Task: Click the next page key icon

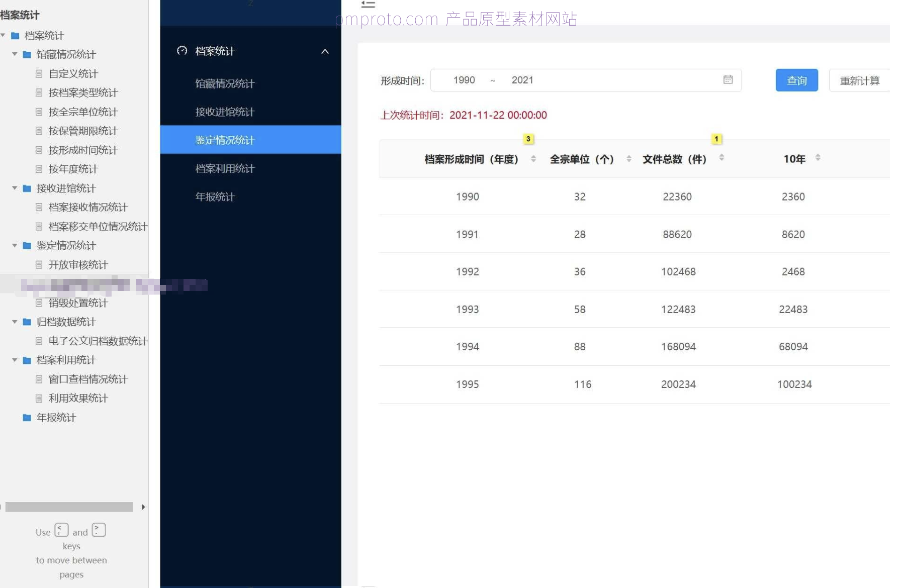Action: 99,530
